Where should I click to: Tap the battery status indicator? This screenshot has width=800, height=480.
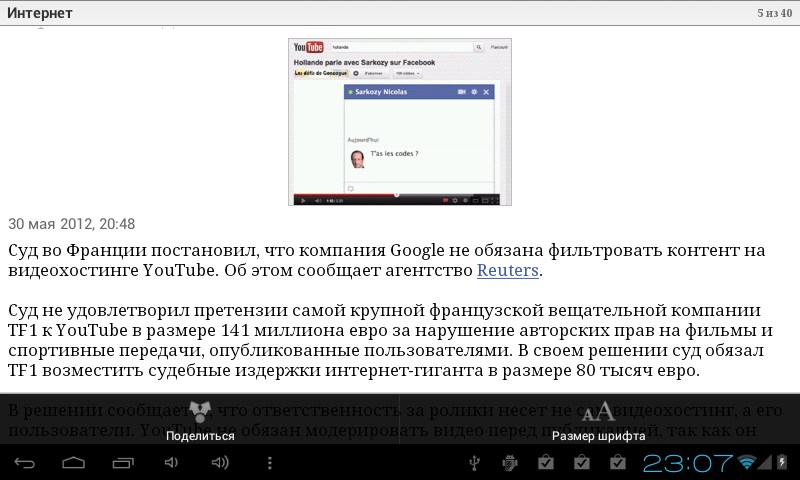(783, 463)
